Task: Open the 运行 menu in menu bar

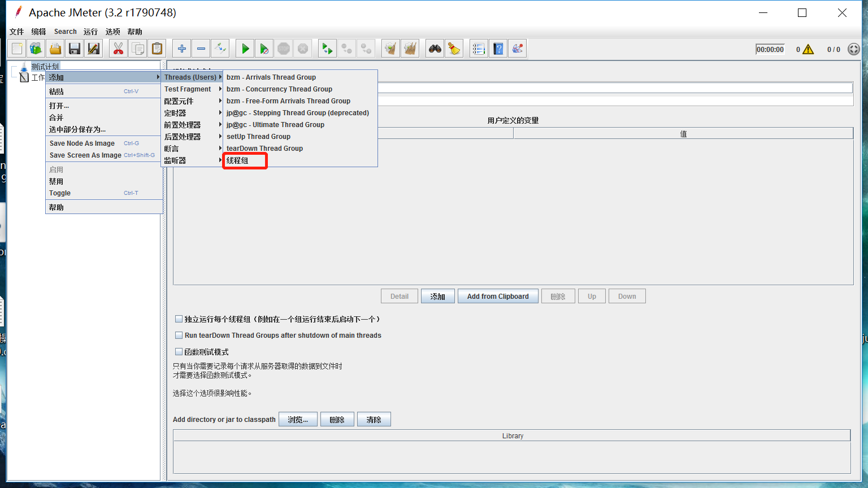Action: (x=90, y=32)
